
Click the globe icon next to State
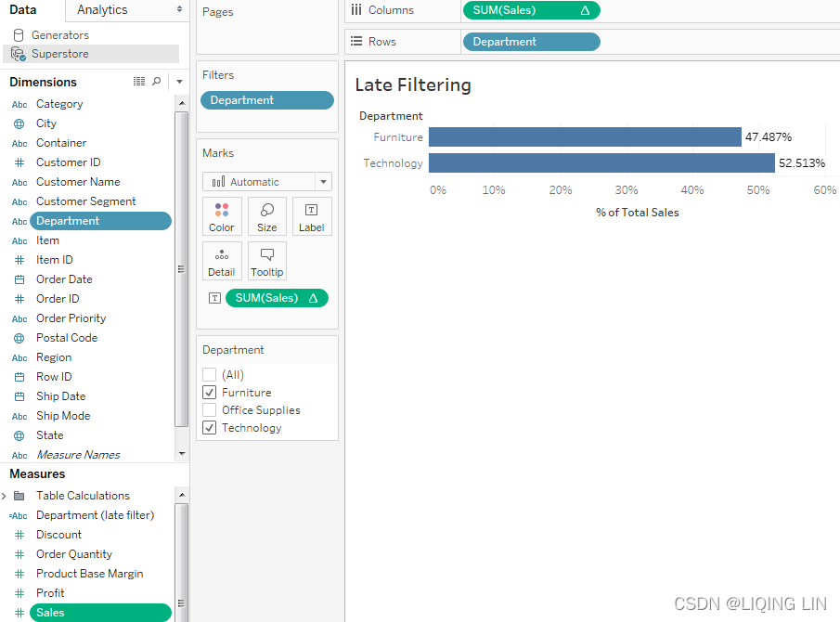point(19,435)
